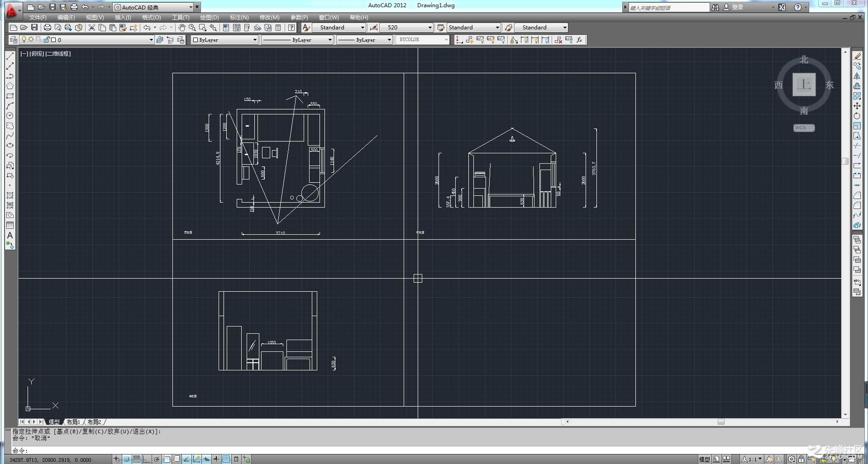Viewport: 868px width, 464px height.
Task: Select the Hatch tool in draw toolbar
Action: tap(10, 195)
